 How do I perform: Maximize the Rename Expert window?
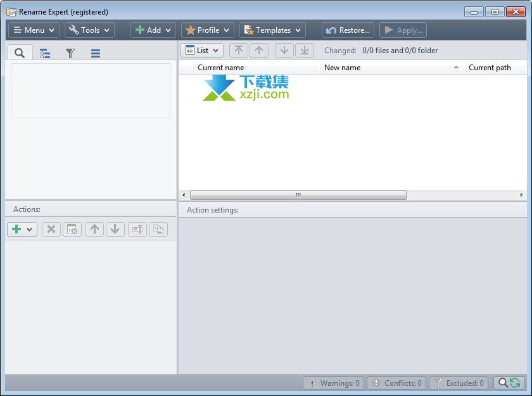495,12
